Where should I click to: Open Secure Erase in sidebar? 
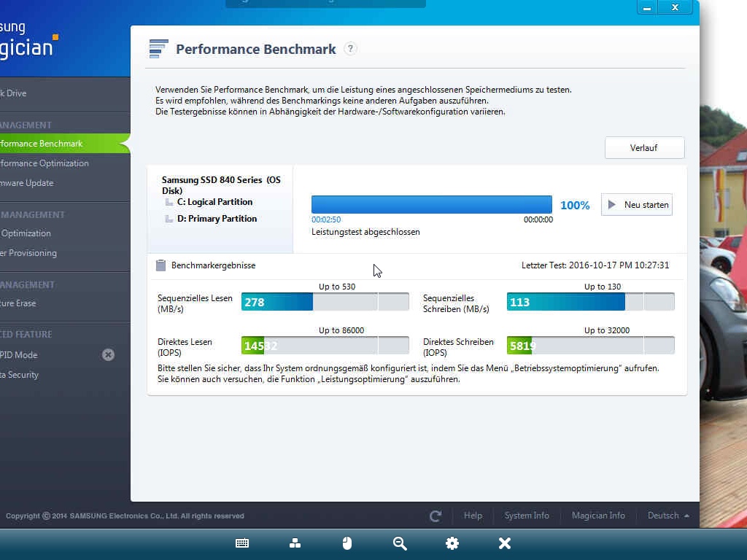pos(18,303)
